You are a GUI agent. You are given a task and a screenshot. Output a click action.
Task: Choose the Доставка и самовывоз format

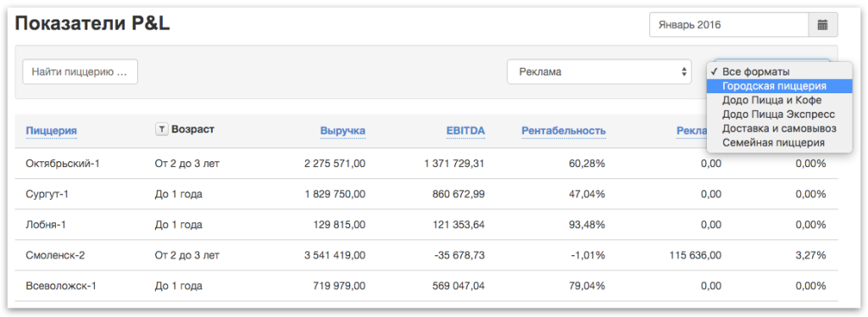pyautogui.click(x=779, y=128)
